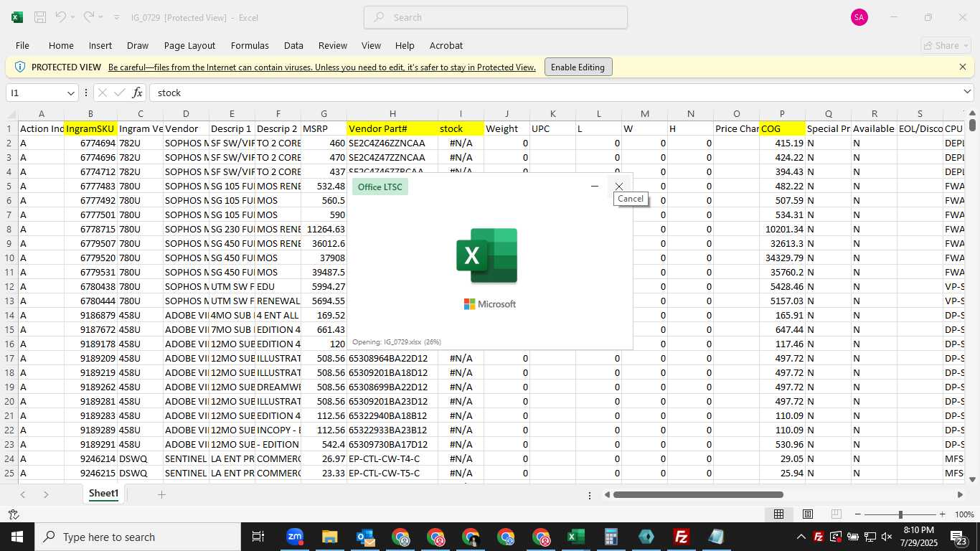
Task: Dismiss the Protected View message bar
Action: (x=963, y=67)
